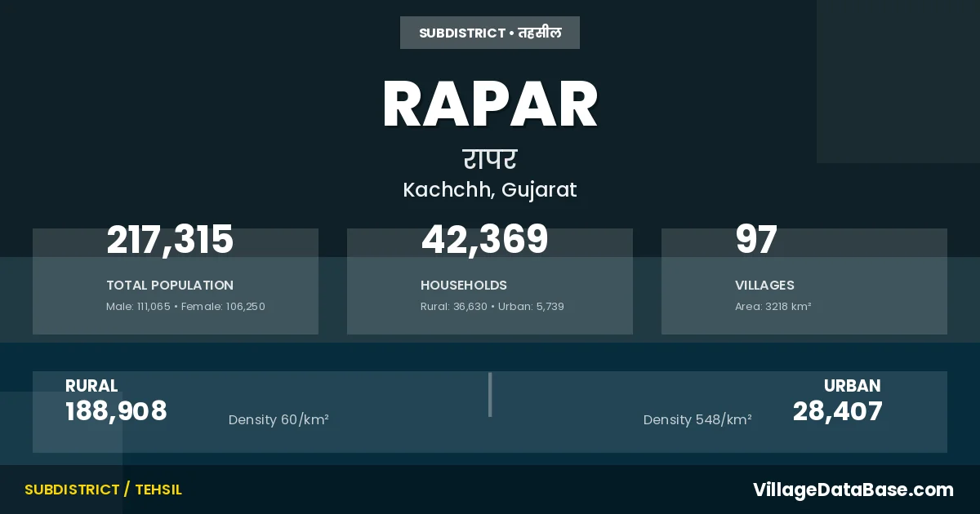The image size is (980, 514).
Task: Click the Rural and Urban households breakdown
Action: 492,307
